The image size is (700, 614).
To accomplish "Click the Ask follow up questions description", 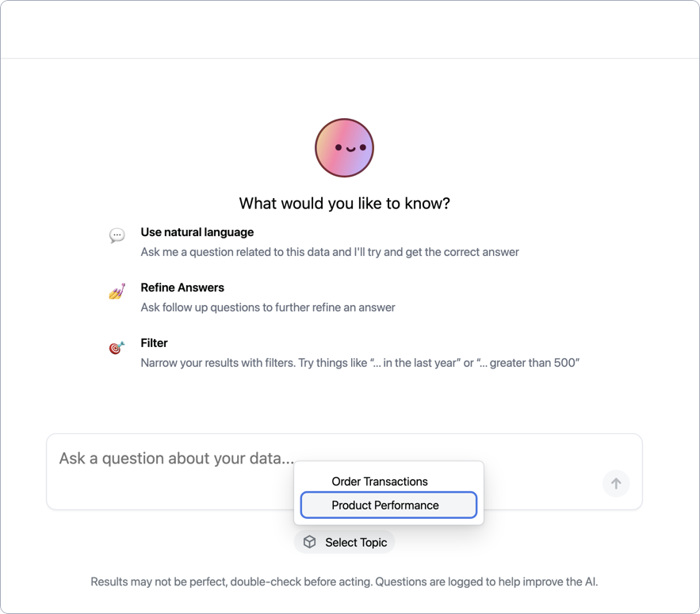I will click(x=268, y=307).
